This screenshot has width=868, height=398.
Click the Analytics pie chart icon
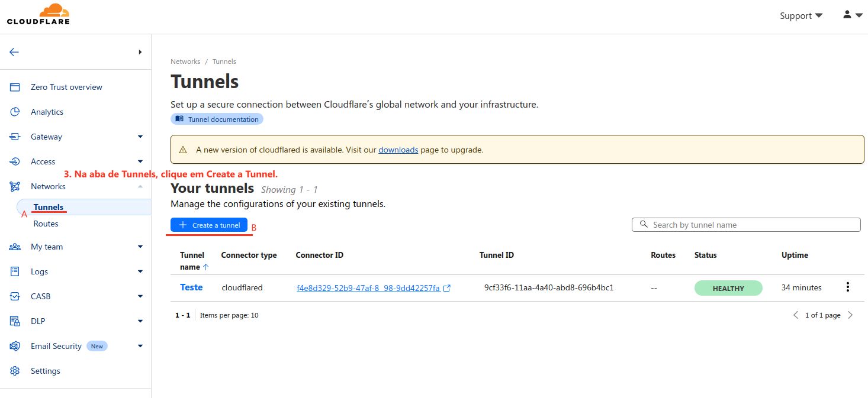coord(15,112)
